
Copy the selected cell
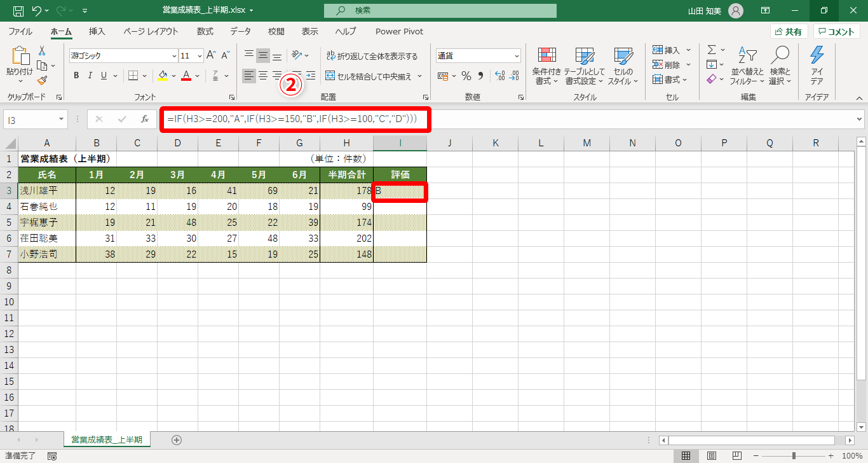pyautogui.click(x=42, y=66)
